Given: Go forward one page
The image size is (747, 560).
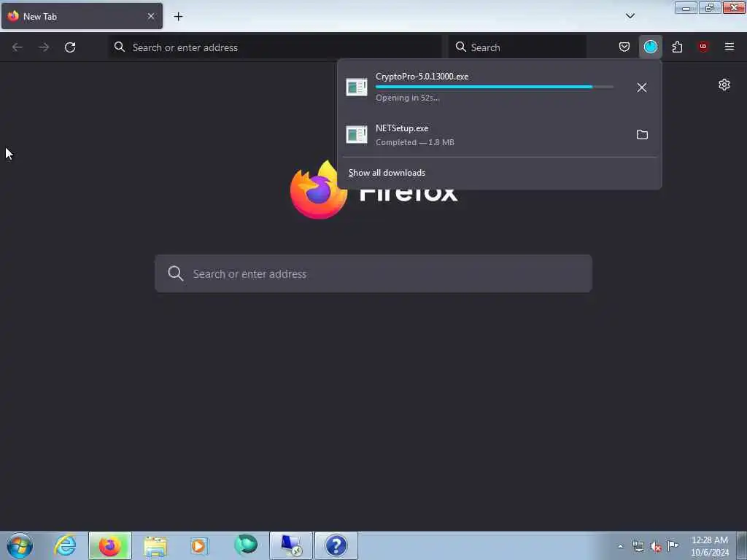Looking at the screenshot, I should pyautogui.click(x=44, y=47).
